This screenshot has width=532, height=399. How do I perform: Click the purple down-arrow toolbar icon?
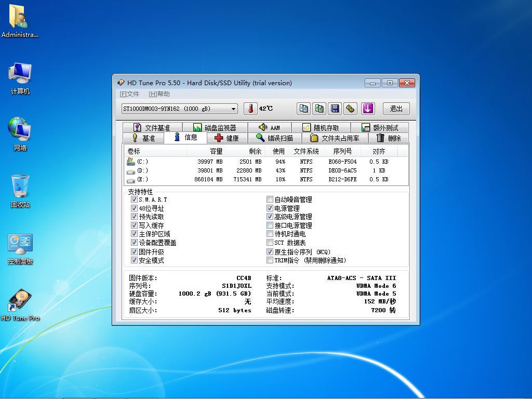click(x=368, y=109)
